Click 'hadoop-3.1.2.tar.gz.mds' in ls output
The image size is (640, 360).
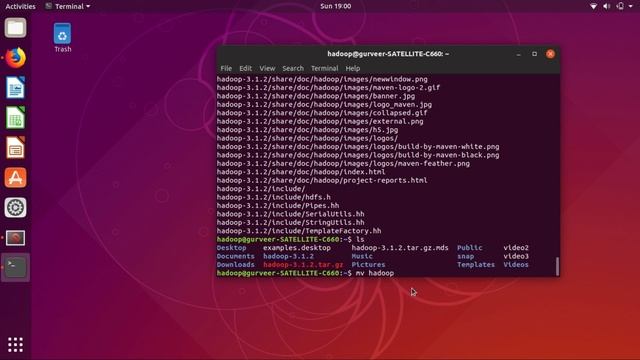tap(400, 248)
